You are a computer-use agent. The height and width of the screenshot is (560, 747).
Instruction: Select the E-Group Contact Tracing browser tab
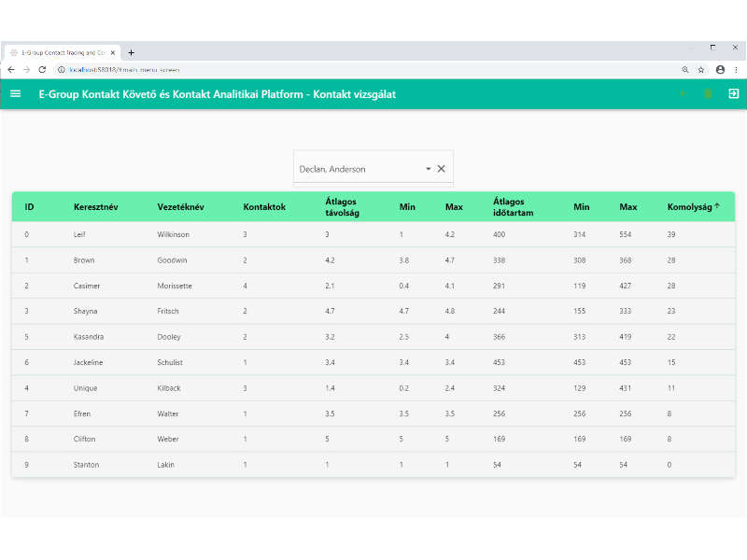[x=62, y=52]
